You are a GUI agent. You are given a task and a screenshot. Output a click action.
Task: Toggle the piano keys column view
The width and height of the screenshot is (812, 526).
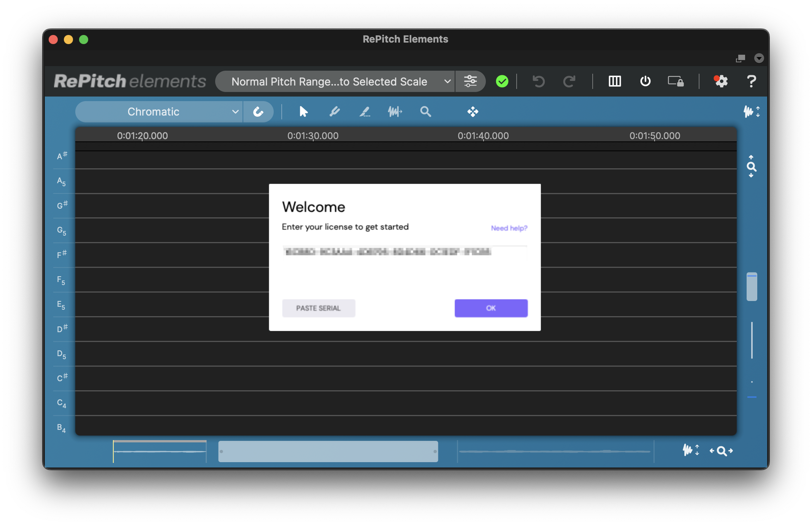point(615,81)
